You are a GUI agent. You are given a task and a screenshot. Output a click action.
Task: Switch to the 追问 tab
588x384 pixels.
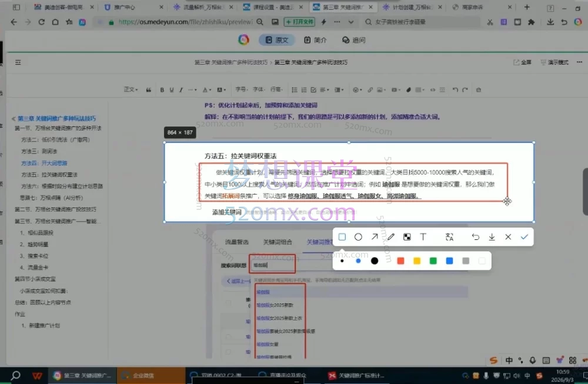353,40
